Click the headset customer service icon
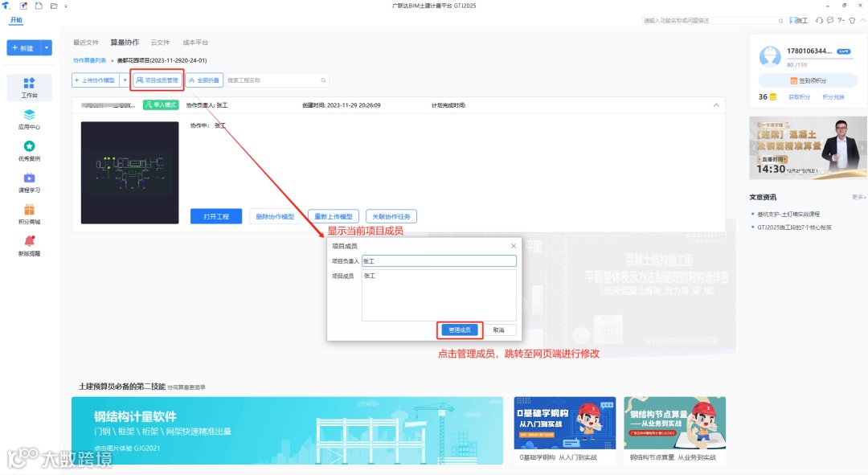Screen dimensions: 868x475 (819, 20)
